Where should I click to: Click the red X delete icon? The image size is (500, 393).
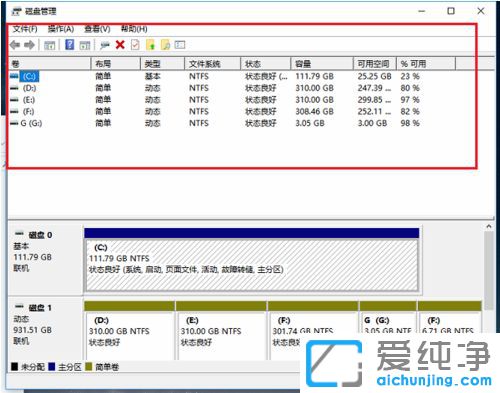120,45
